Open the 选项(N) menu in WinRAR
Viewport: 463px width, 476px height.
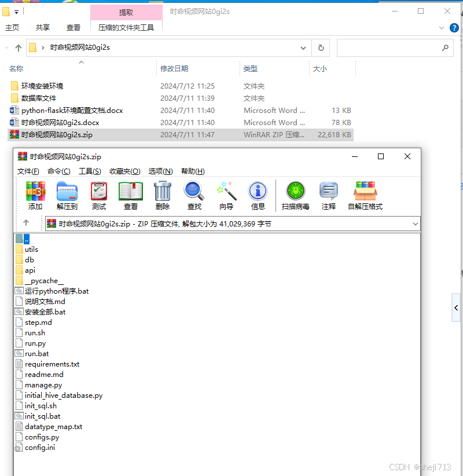(x=160, y=171)
